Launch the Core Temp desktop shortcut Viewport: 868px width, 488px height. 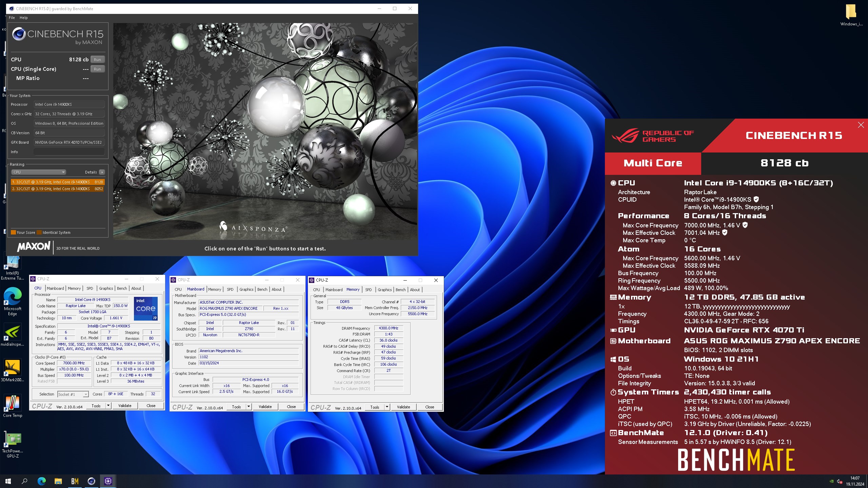13,406
